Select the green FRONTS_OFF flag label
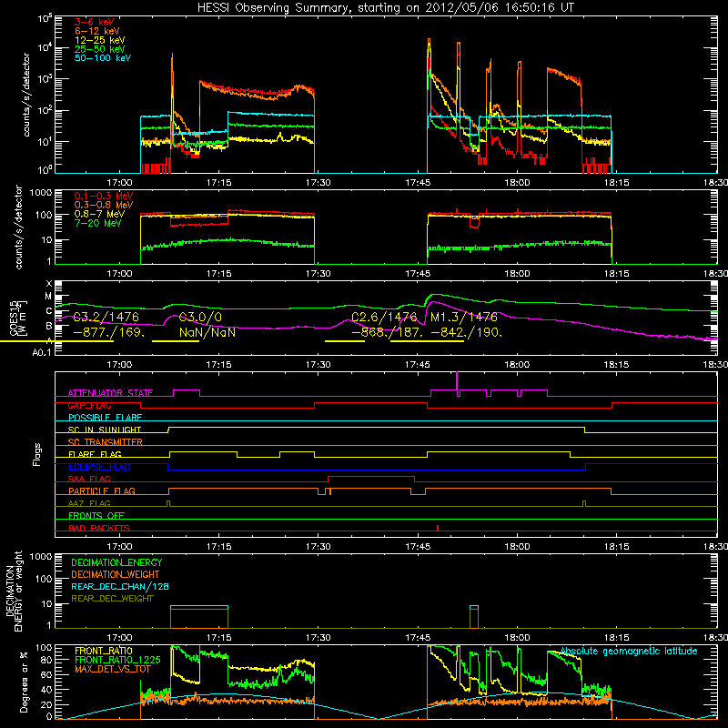The width and height of the screenshot is (728, 728). [96, 515]
